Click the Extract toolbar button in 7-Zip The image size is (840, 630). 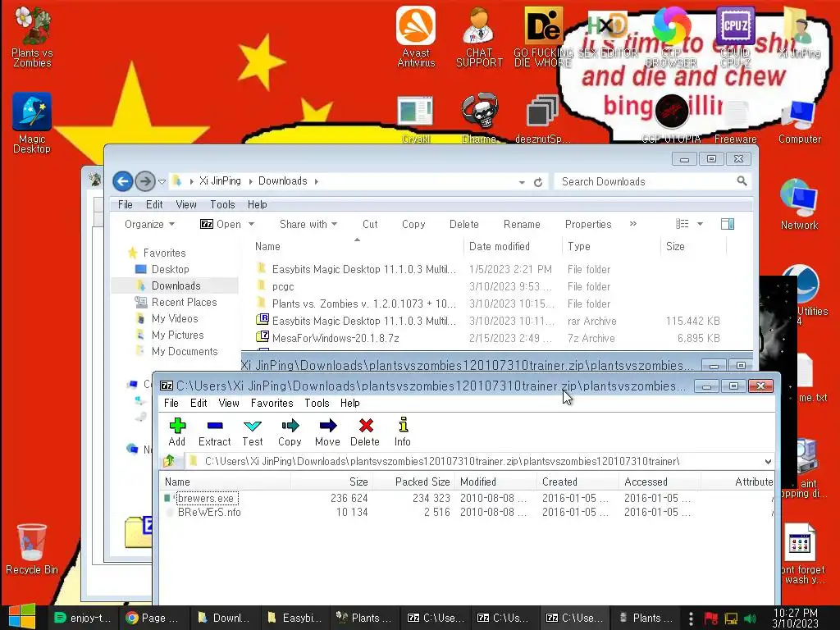pos(214,431)
